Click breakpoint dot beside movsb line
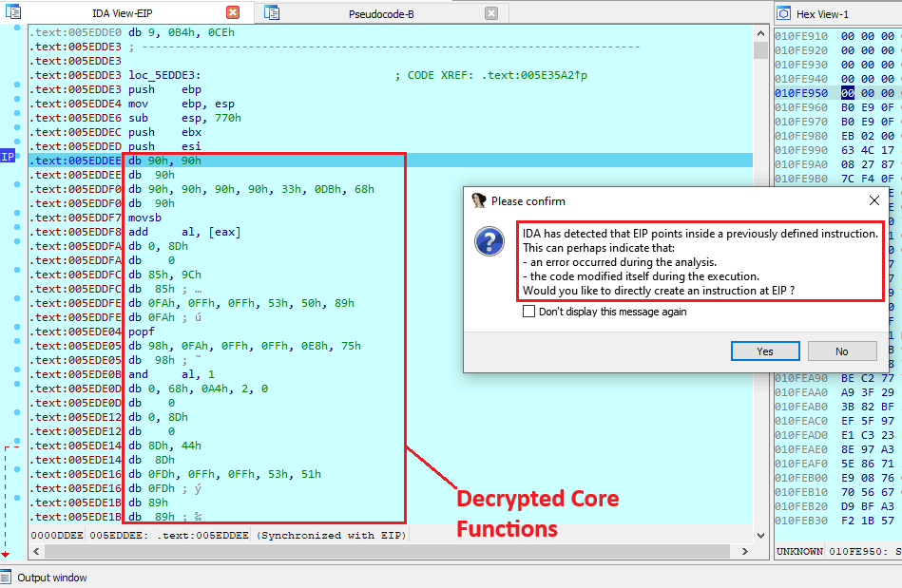Screen dimensions: 902x588 17,213
